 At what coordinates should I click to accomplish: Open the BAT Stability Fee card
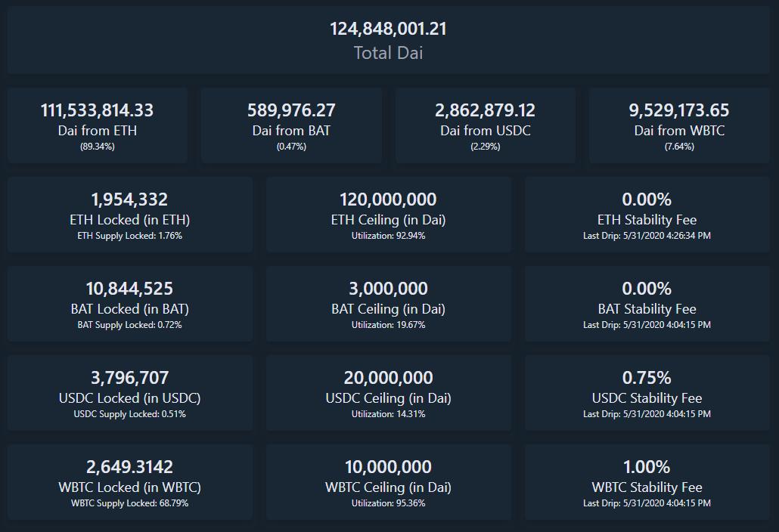(x=647, y=304)
